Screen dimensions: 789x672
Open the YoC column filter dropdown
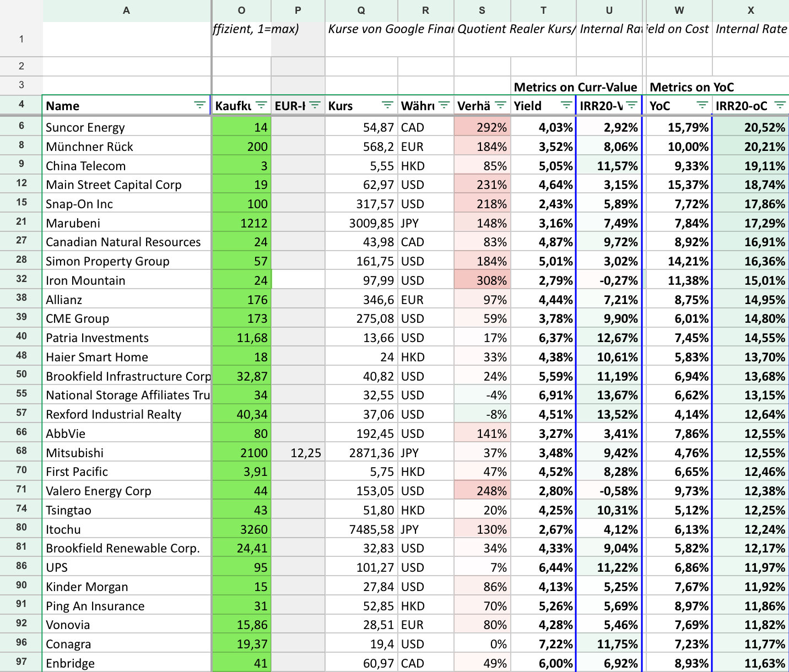[702, 105]
